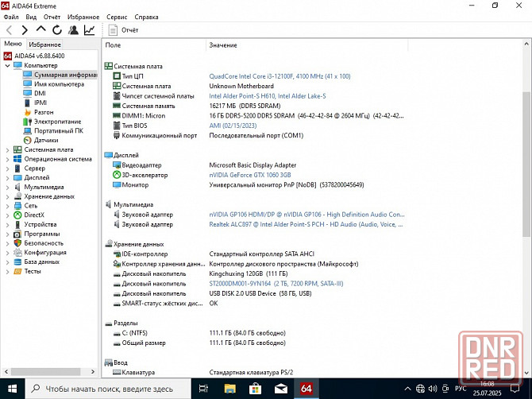Open the Файл menu
This screenshot has height=399, width=532.
tap(11, 17)
